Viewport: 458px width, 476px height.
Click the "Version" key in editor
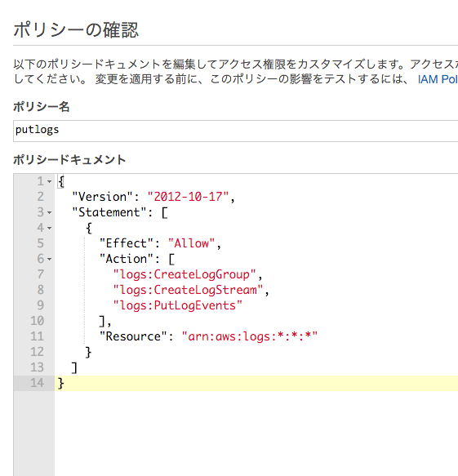103,197
